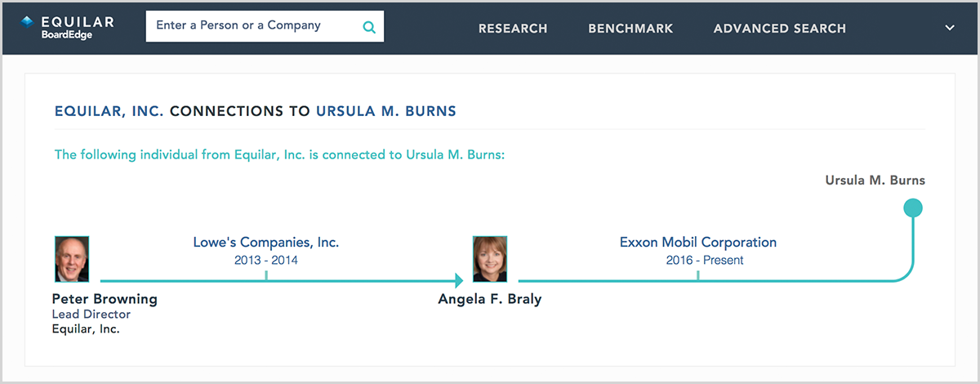
Task: Click the 2016 - Present timeline tick marker
Action: click(698, 275)
